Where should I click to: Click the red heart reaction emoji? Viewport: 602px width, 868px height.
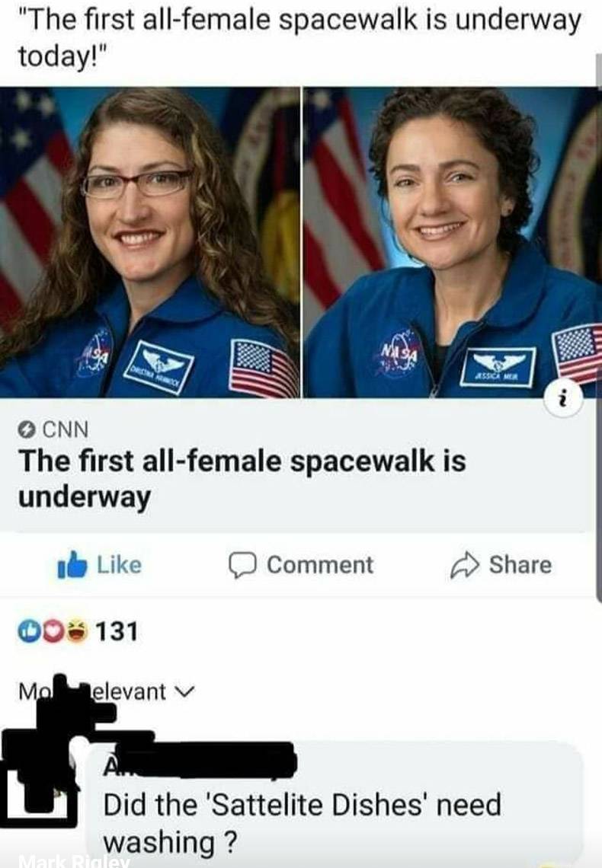pos(52,630)
